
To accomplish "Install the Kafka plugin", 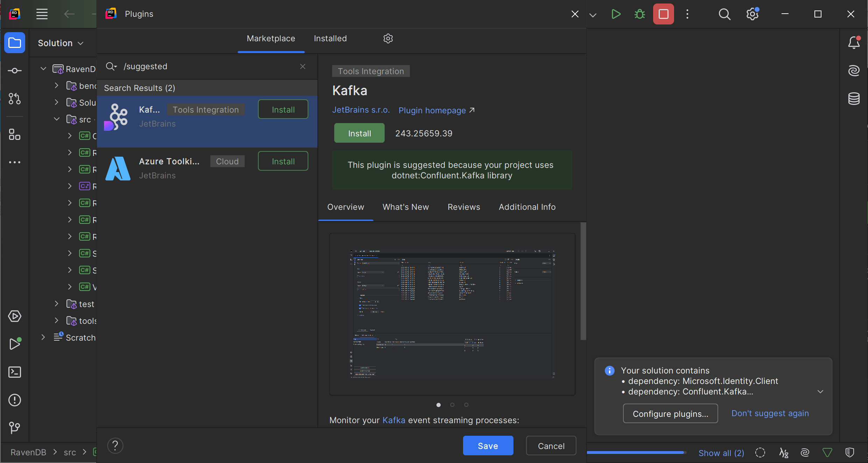I will click(359, 133).
